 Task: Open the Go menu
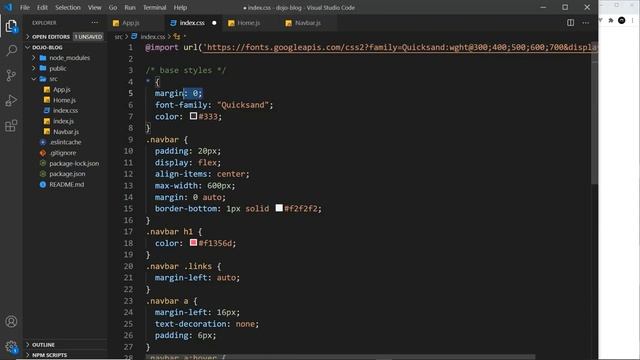(x=113, y=7)
